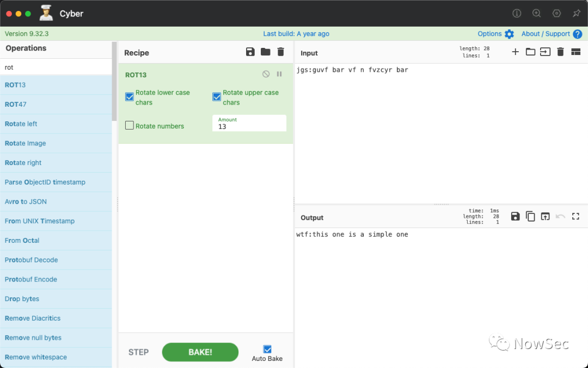Load a recipe via folder icon
The height and width of the screenshot is (368, 588).
coord(266,52)
